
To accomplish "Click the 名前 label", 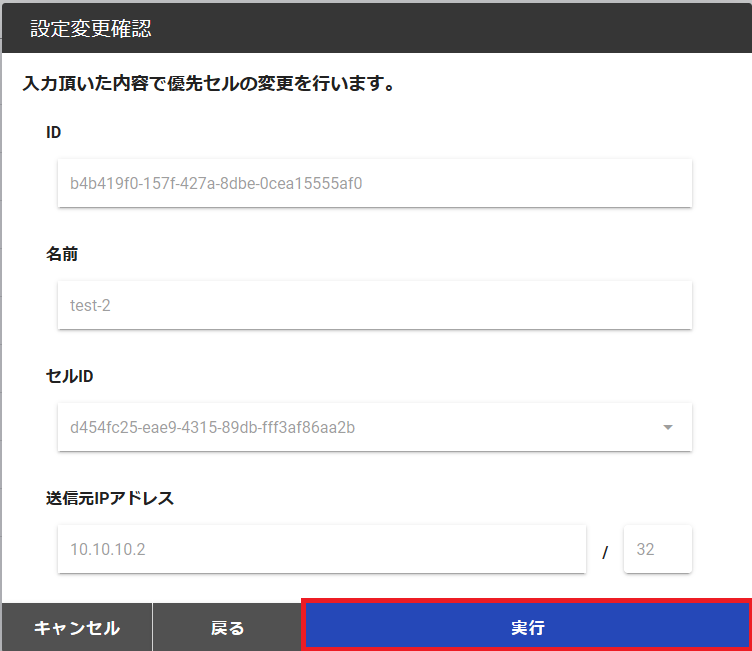I will click(x=62, y=254).
